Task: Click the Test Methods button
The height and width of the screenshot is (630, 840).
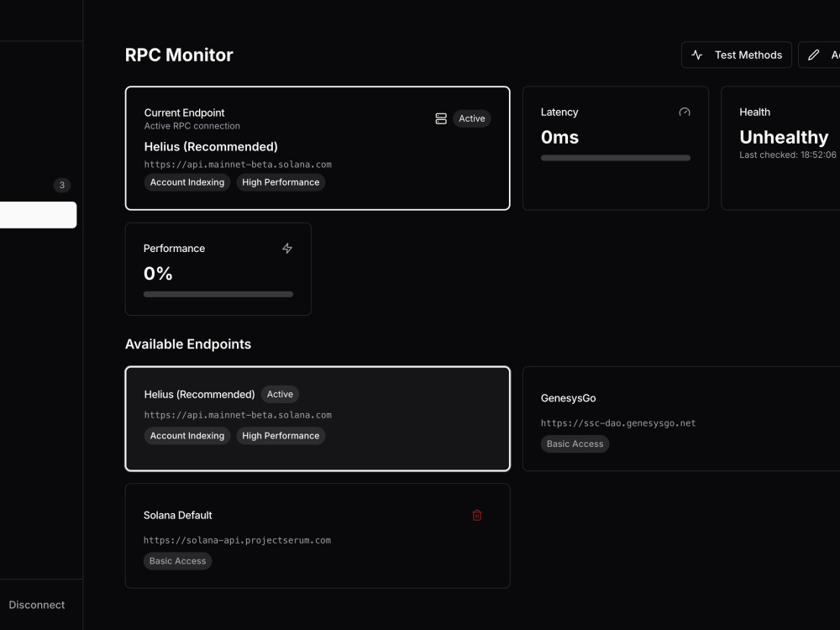Action: [x=736, y=55]
